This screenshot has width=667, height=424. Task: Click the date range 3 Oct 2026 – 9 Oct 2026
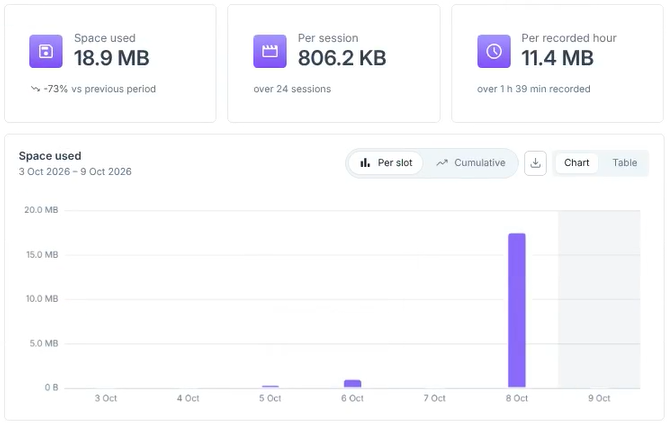75,172
